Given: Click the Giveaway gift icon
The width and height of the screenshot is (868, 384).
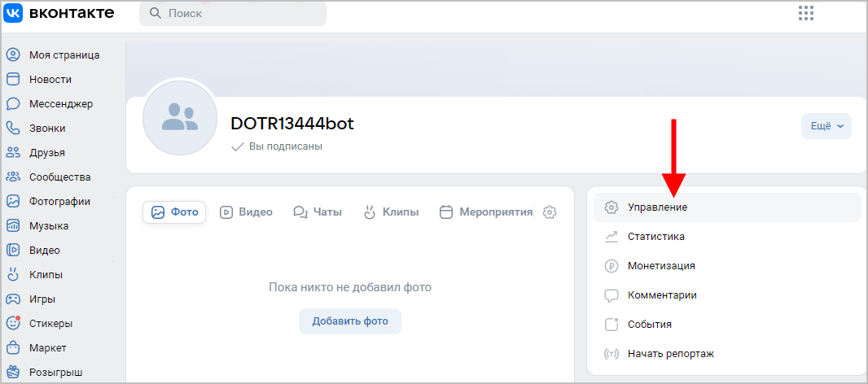Looking at the screenshot, I should (13, 372).
